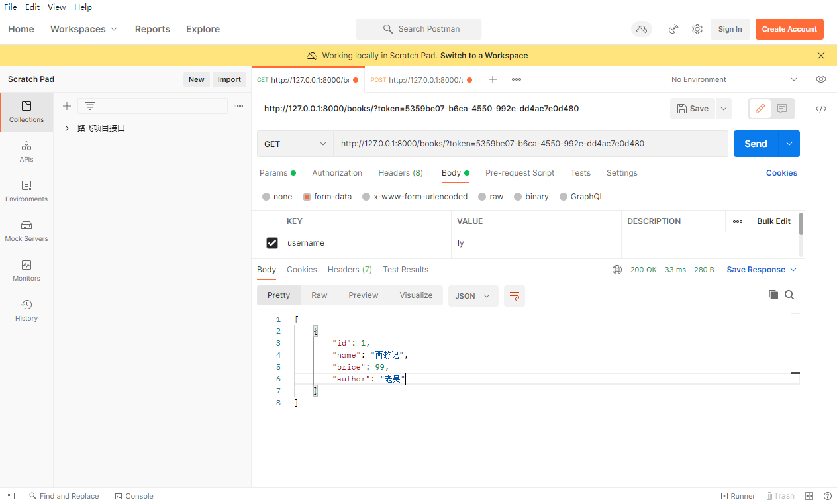This screenshot has height=504, width=837.
Task: Click the cloud sync status icon
Action: coord(641,29)
